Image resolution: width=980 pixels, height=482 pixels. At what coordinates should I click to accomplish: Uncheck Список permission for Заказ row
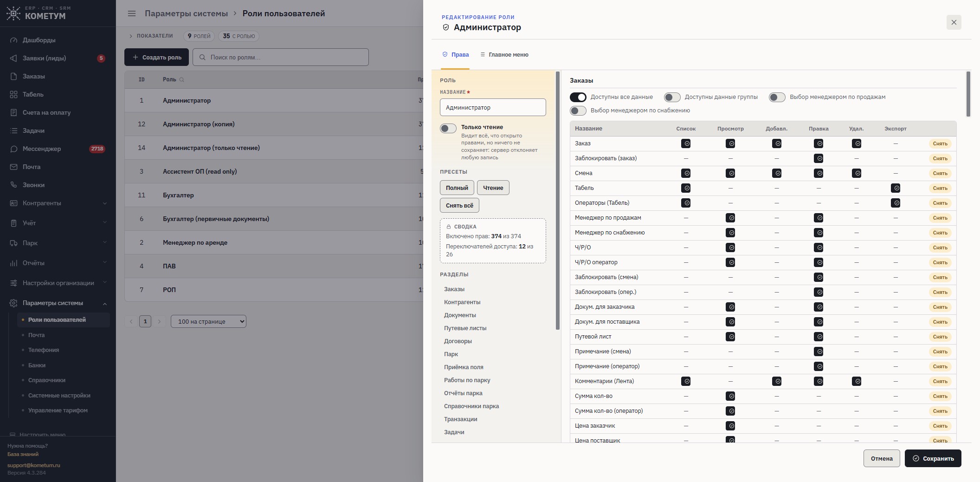[x=686, y=143]
